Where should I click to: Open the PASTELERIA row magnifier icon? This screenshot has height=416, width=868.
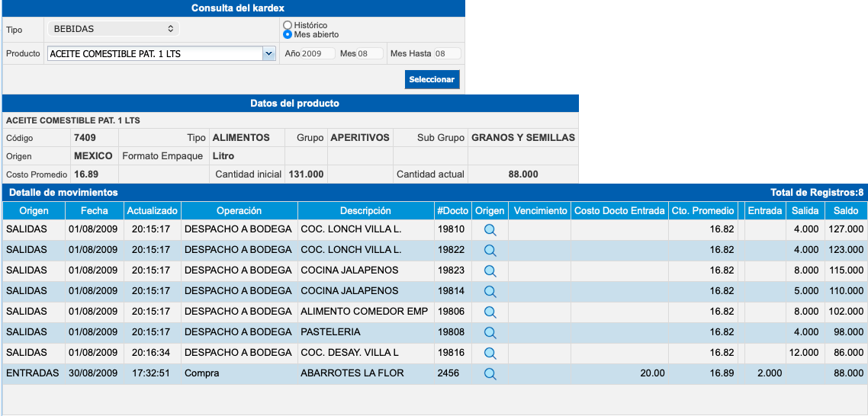(x=490, y=332)
